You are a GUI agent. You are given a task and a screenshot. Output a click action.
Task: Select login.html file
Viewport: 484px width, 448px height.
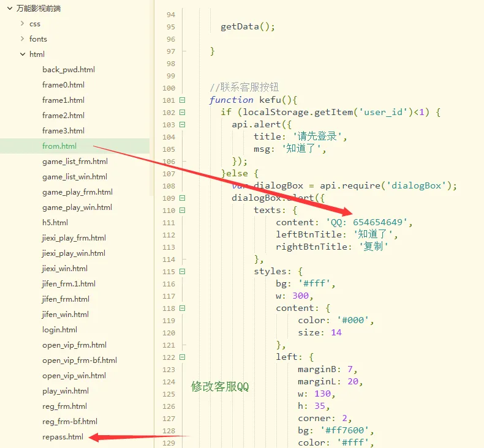pyautogui.click(x=59, y=330)
